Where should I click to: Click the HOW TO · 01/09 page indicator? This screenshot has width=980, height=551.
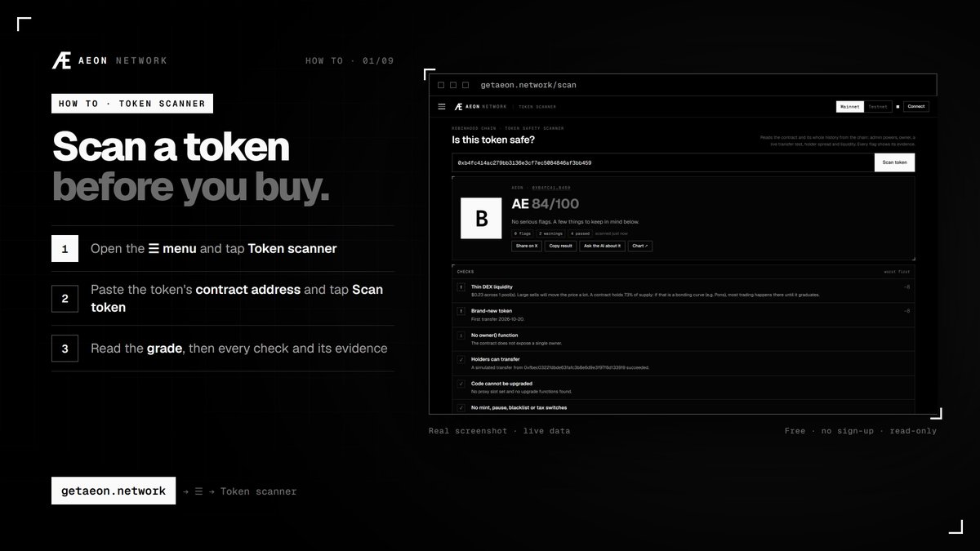[x=350, y=61]
